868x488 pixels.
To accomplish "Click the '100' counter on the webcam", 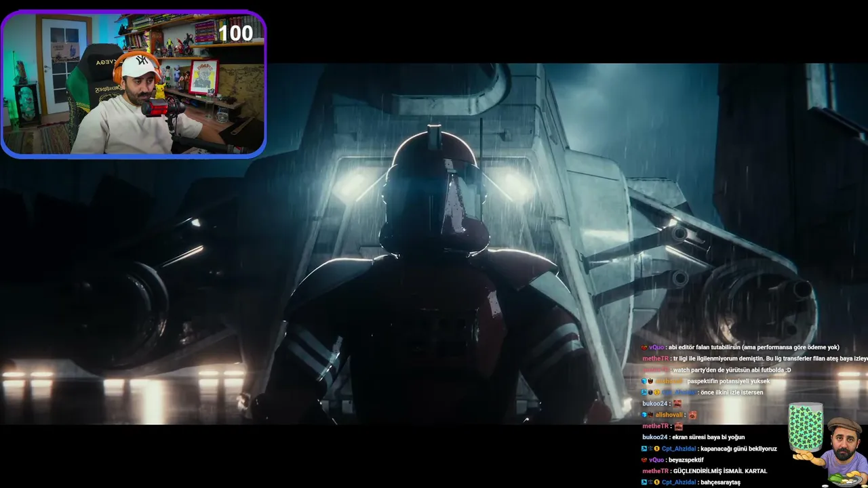I will pyautogui.click(x=235, y=33).
